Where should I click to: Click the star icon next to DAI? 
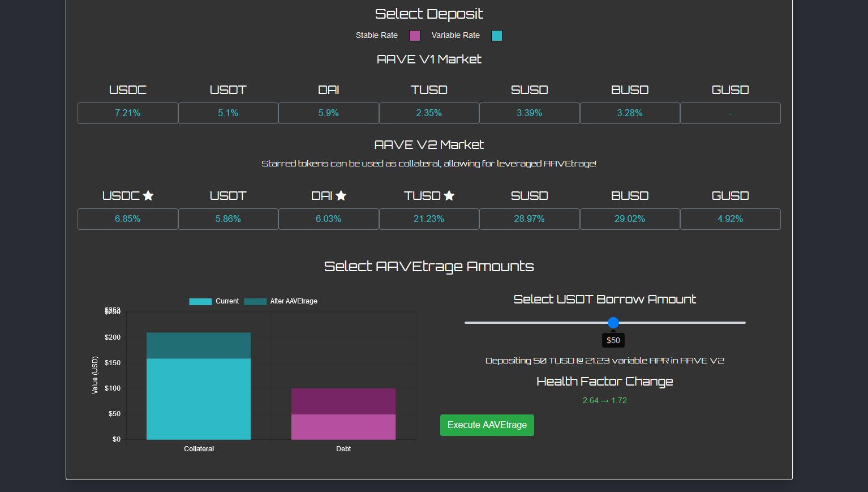[341, 195]
